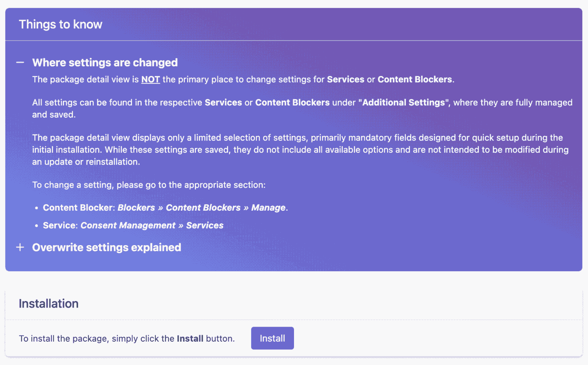Click the 'To install the package' instruction text
Screen dimensions: 588x365
pyautogui.click(x=127, y=339)
